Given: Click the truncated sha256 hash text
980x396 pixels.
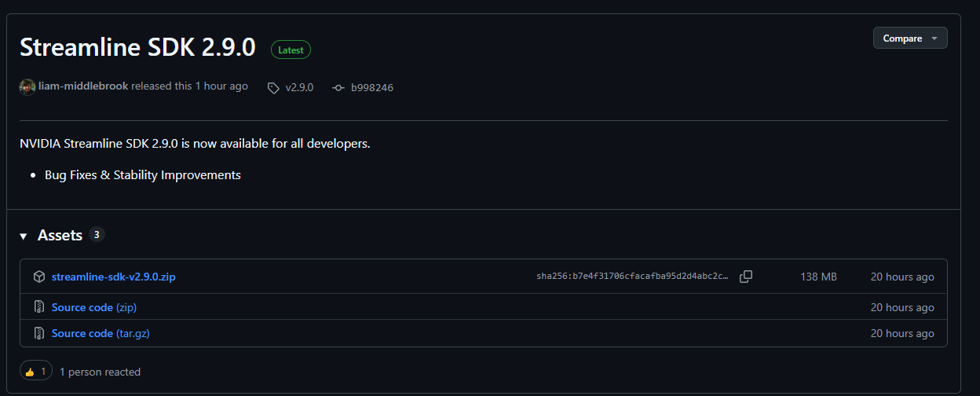Looking at the screenshot, I should coord(632,277).
